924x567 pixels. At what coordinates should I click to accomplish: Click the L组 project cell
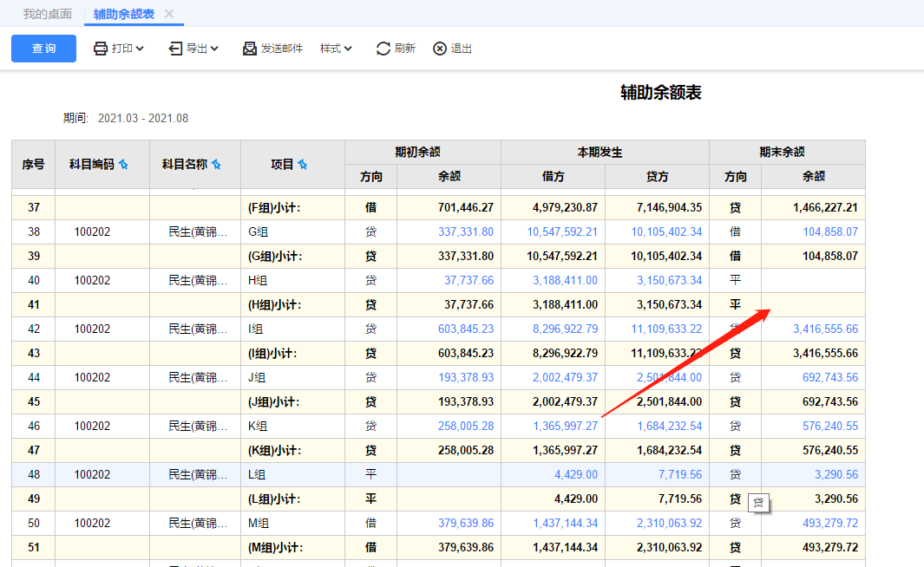292,474
